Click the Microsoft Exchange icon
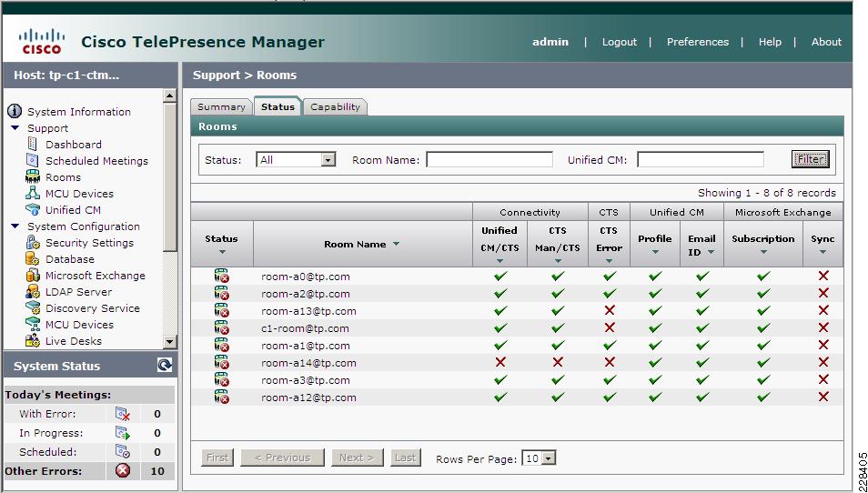Image resolution: width=868 pixels, height=493 pixels. tap(33, 275)
